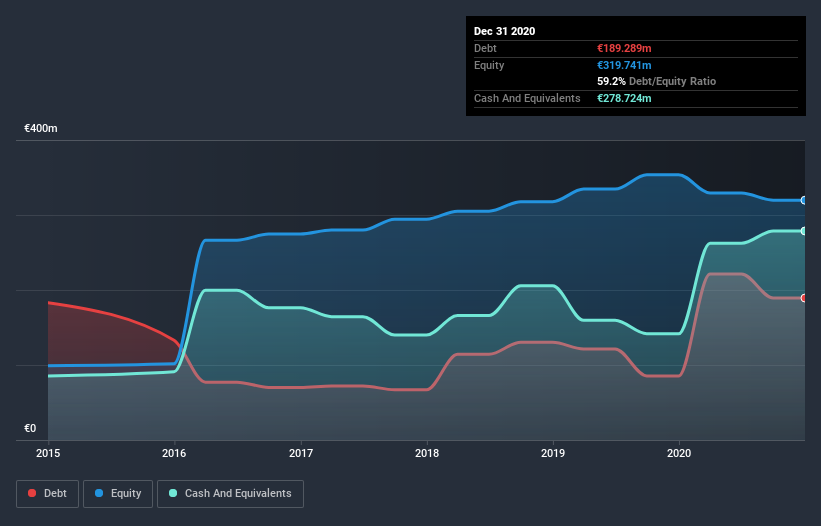Click the €0 y-axis label

(x=30, y=428)
